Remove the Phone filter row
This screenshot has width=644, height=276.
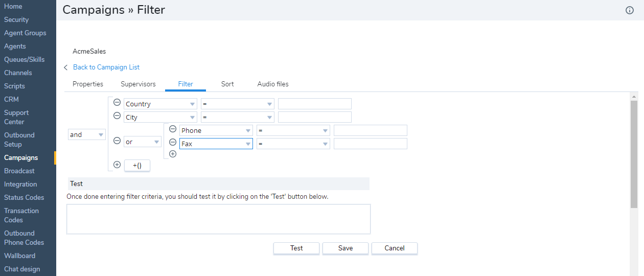point(173,129)
